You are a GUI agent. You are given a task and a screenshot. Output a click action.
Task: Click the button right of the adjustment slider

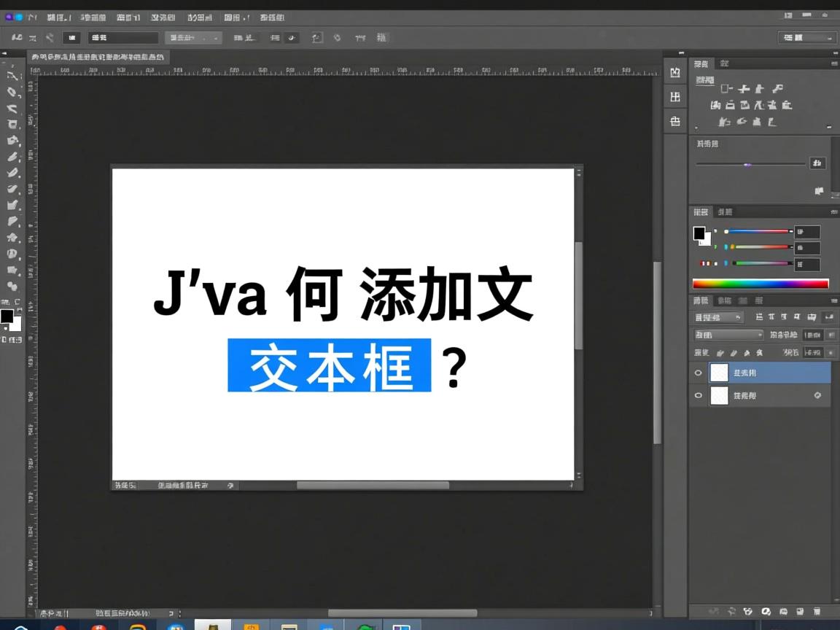coord(817,163)
